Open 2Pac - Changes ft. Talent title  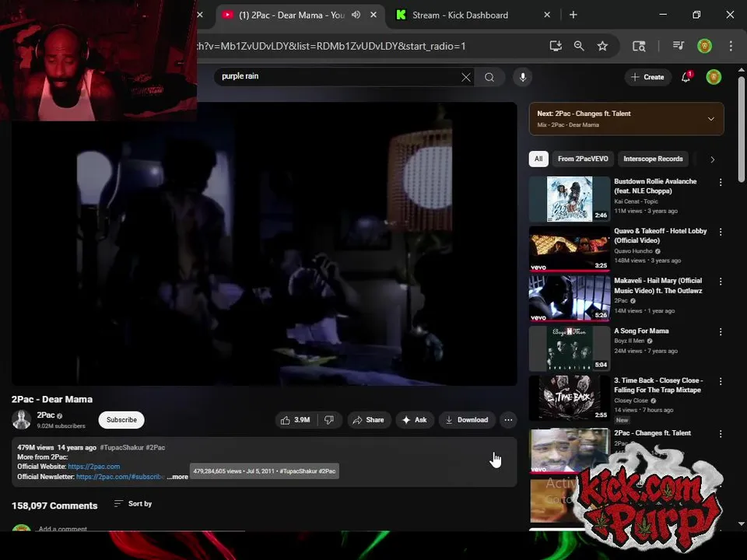(652, 433)
